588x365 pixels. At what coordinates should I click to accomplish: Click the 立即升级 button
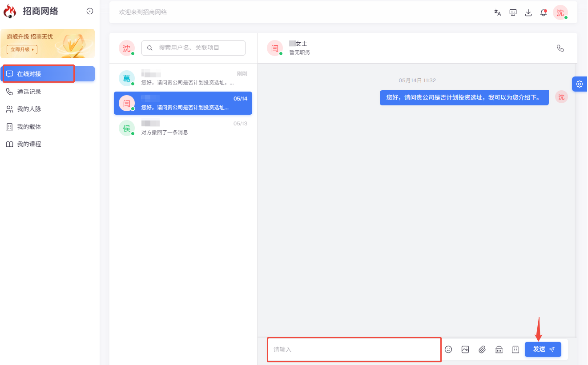tap(22, 49)
